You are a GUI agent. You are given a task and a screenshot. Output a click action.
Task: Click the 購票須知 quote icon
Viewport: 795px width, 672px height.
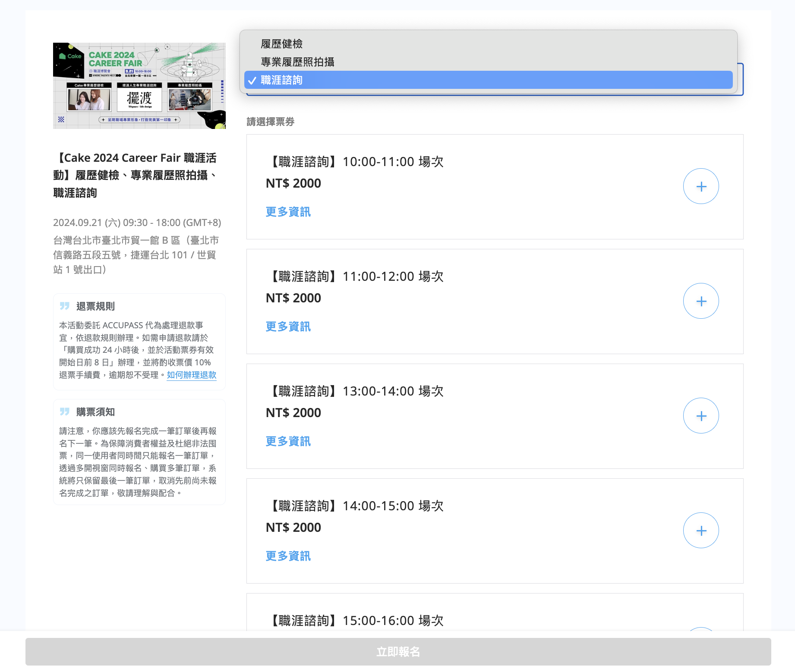pos(65,411)
